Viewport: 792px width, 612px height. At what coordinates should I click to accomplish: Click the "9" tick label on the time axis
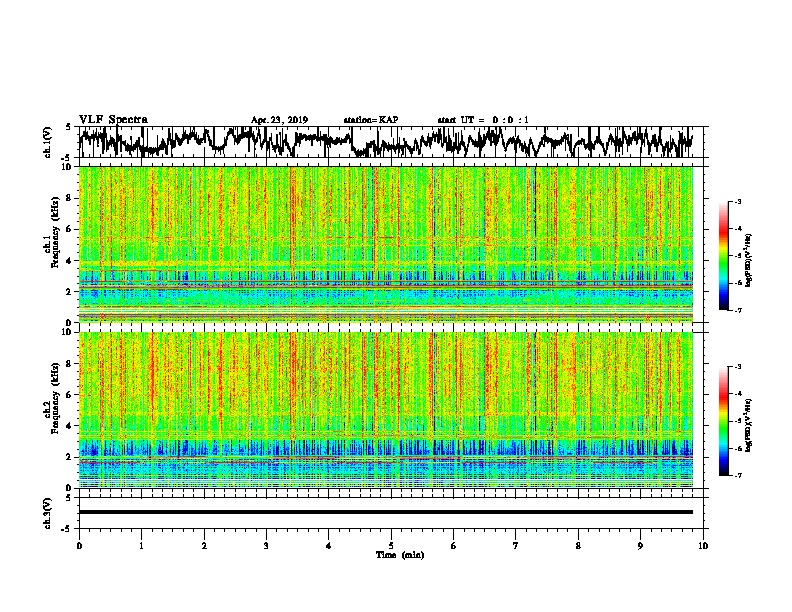(640, 546)
